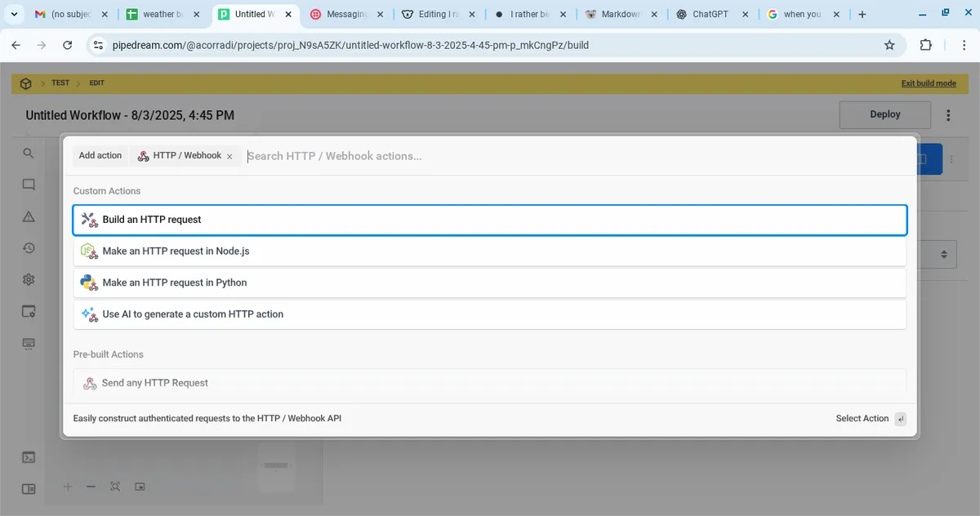Open the Chrome extensions puzzle icon
This screenshot has height=516, width=980.
[x=925, y=46]
